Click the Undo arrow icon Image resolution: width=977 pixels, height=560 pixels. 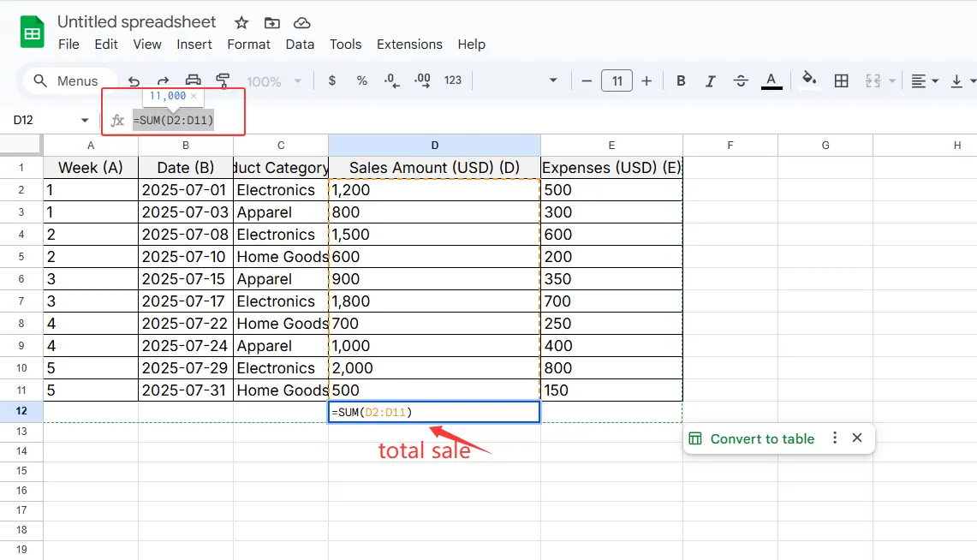click(134, 80)
